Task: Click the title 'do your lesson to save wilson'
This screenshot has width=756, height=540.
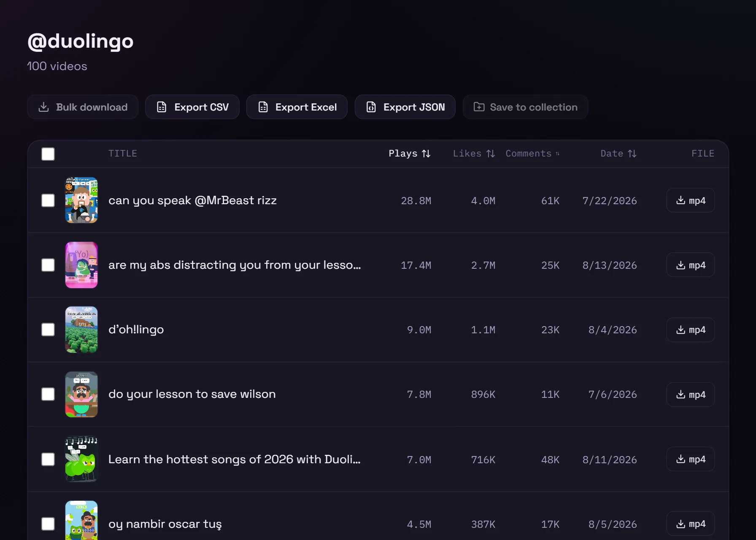Action: tap(192, 394)
